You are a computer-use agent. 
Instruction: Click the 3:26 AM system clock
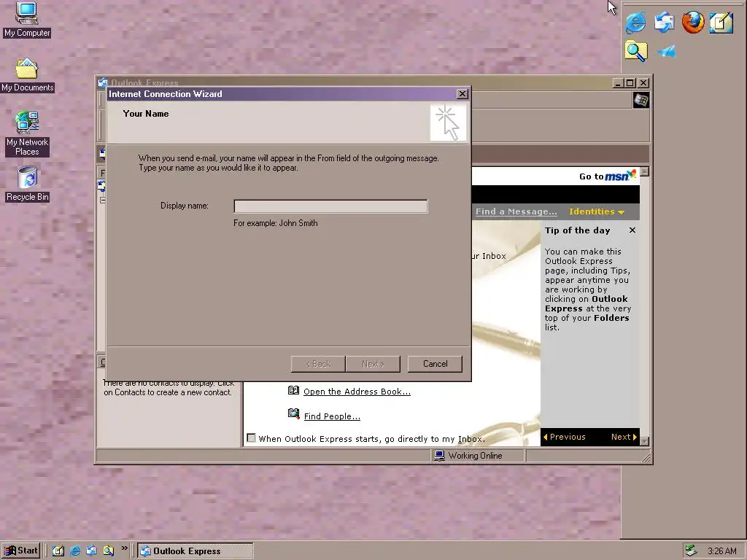point(721,551)
